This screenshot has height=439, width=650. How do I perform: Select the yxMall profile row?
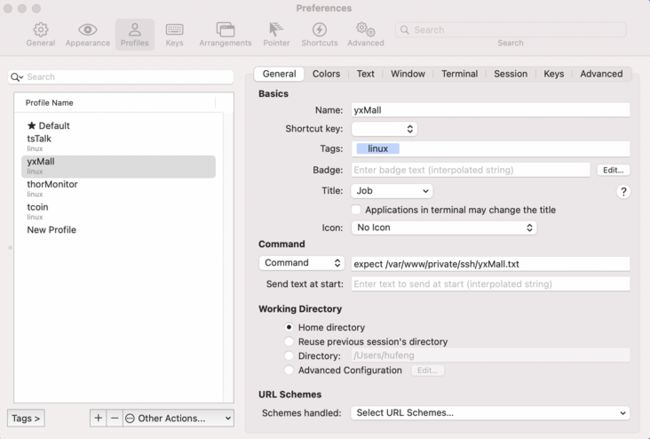pos(118,166)
